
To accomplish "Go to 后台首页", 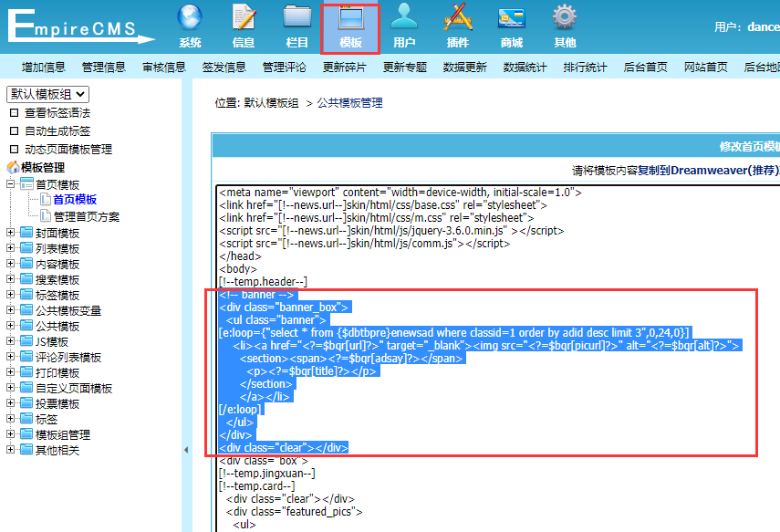I will (x=645, y=68).
